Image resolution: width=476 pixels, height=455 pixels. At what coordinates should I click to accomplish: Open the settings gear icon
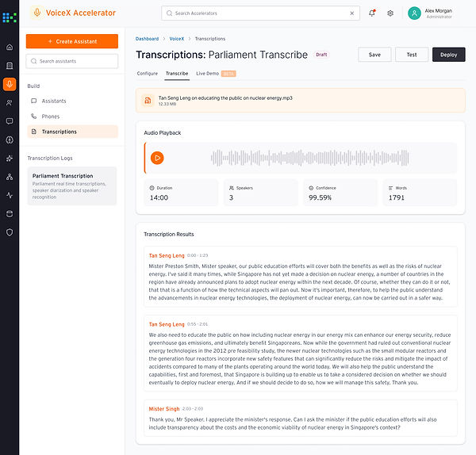click(x=390, y=13)
